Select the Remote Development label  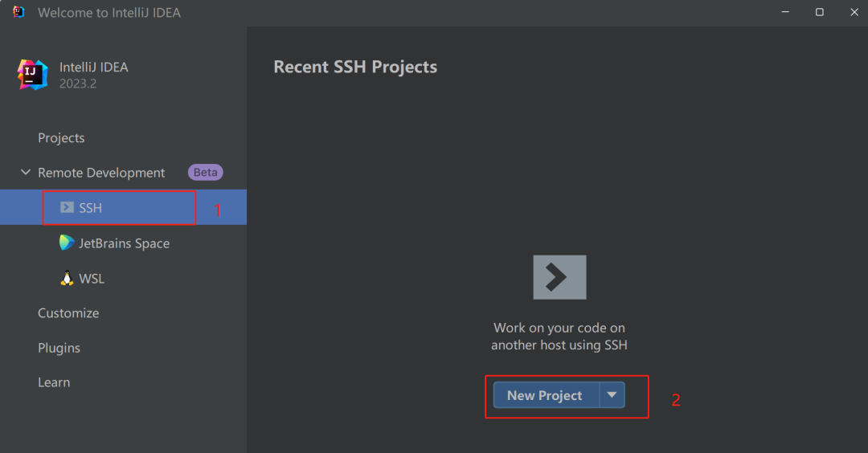point(101,173)
